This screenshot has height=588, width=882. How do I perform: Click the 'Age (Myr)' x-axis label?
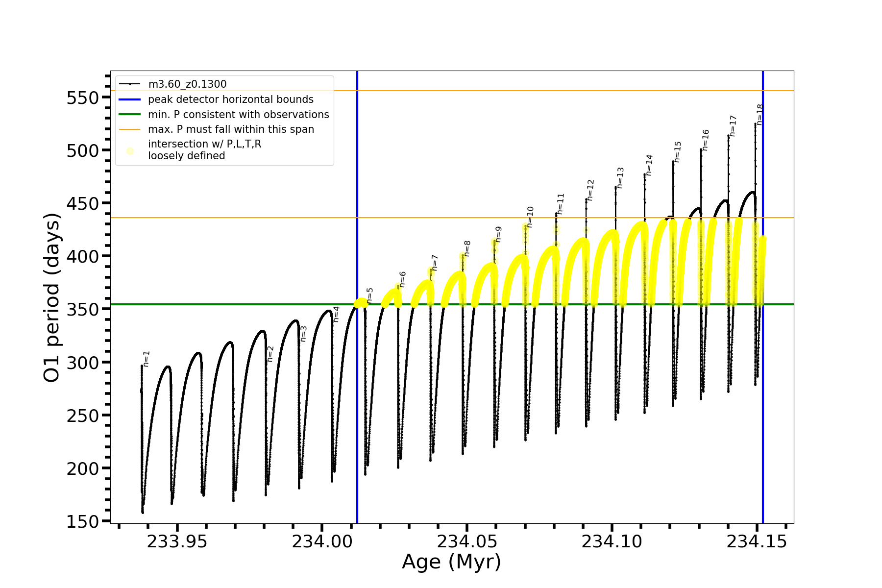[451, 562]
